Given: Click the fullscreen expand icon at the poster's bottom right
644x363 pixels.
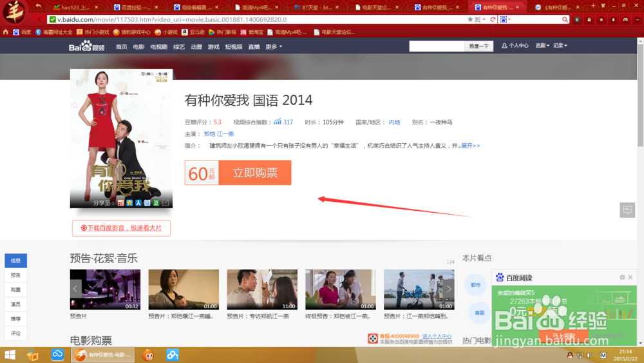Looking at the screenshot, I should [x=166, y=202].
